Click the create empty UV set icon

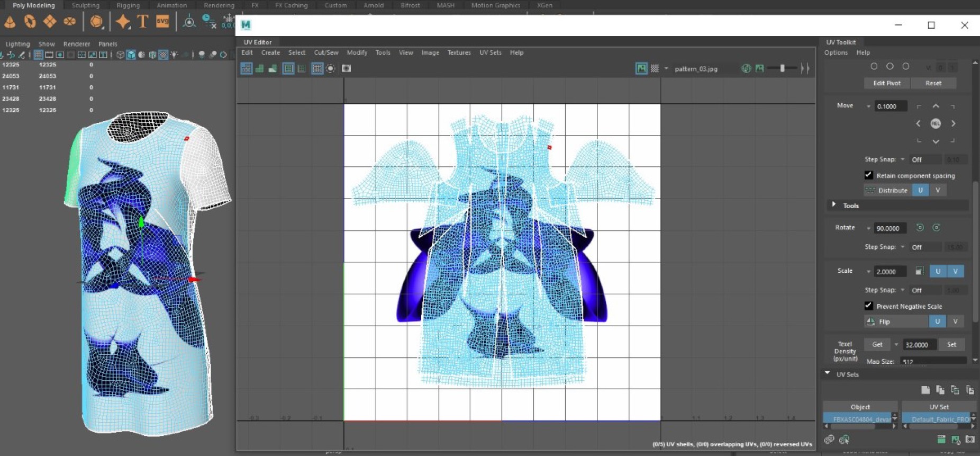coord(925,390)
